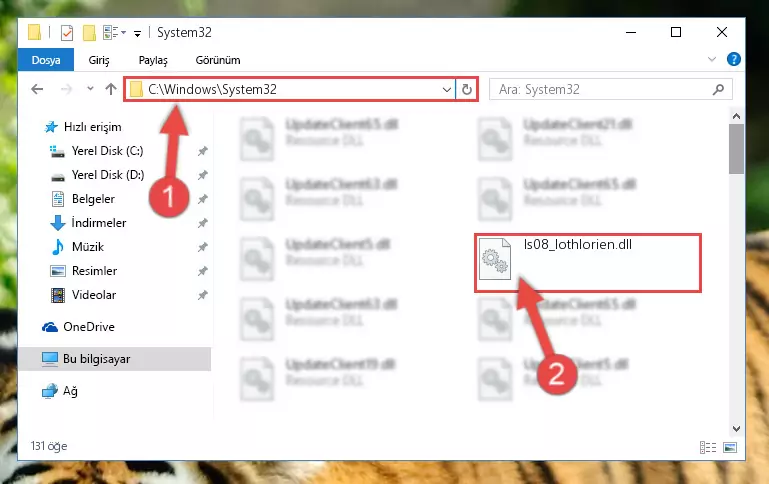Image resolution: width=769 pixels, height=484 pixels.
Task: Click the Back navigation arrow
Action: tap(37, 89)
